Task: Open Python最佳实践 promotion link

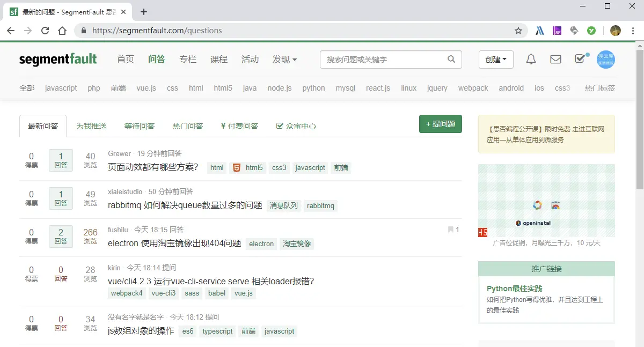Action: (x=515, y=289)
